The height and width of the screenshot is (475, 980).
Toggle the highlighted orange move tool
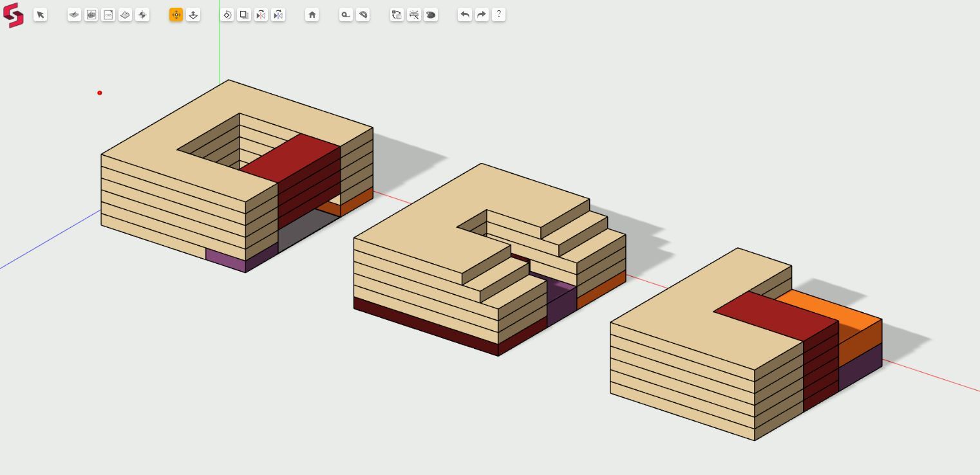pos(176,14)
